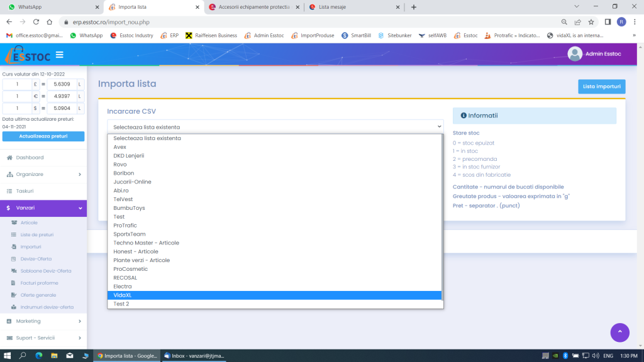
Task: Expand the Marketing sidebar section
Action: [43, 321]
